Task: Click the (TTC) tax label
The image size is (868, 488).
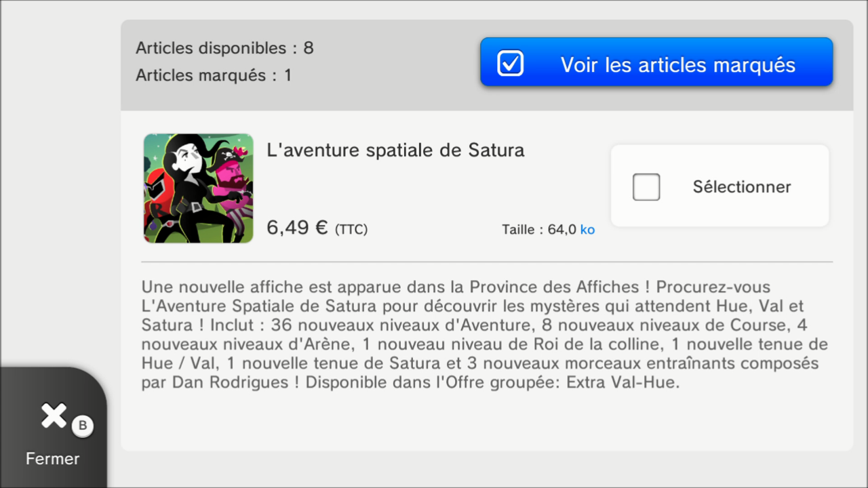Action: [351, 230]
